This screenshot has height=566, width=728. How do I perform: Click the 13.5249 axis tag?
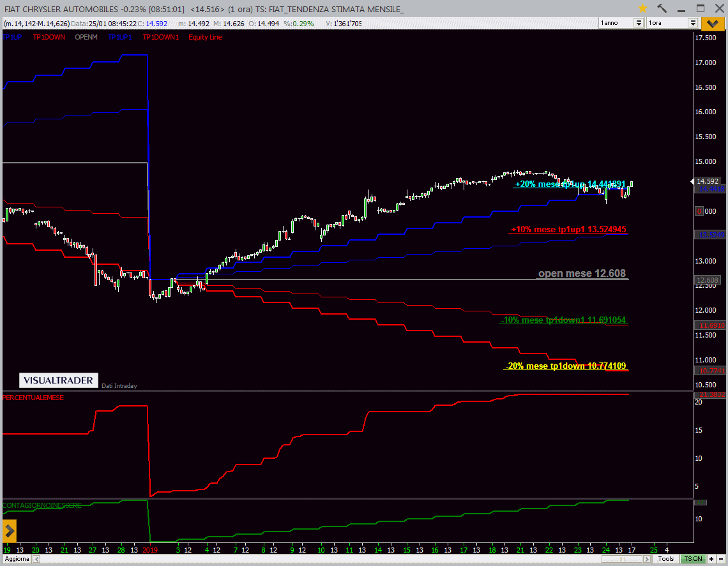point(711,235)
